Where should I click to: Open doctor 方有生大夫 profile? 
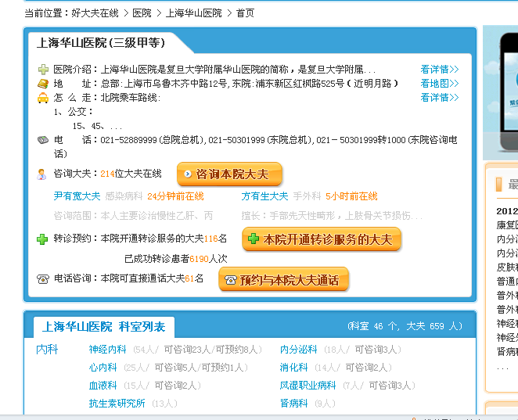pyautogui.click(x=265, y=196)
